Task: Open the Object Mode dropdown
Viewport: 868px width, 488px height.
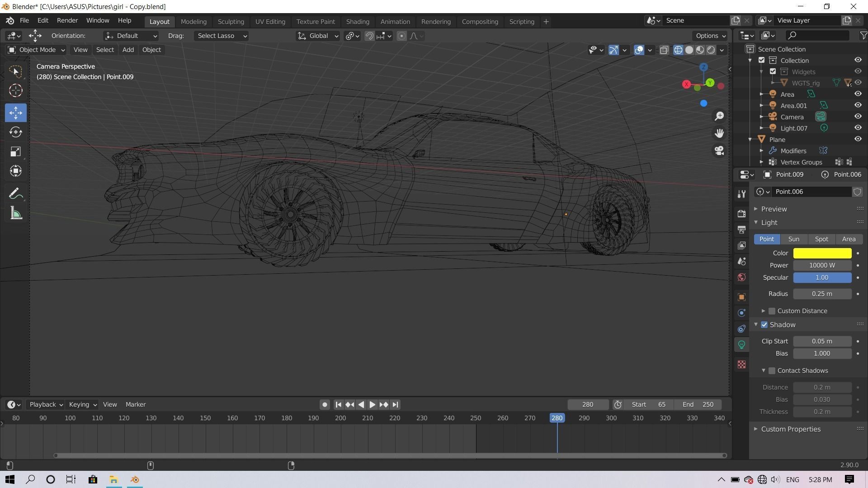Action: (x=36, y=50)
